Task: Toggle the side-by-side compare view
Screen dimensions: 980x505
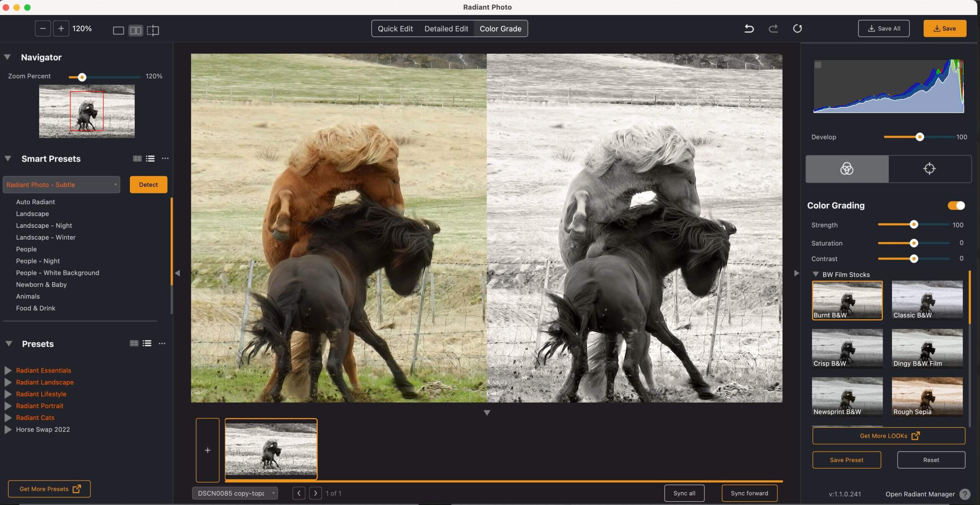Action: 136,30
